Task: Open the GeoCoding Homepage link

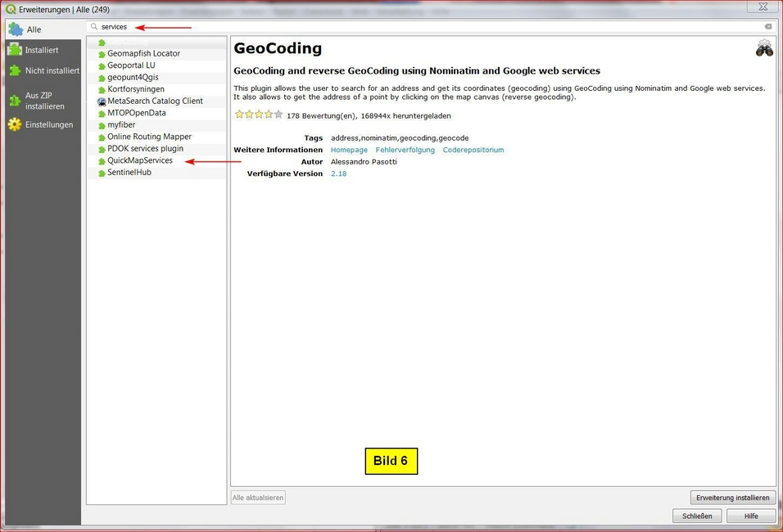Action: click(349, 151)
